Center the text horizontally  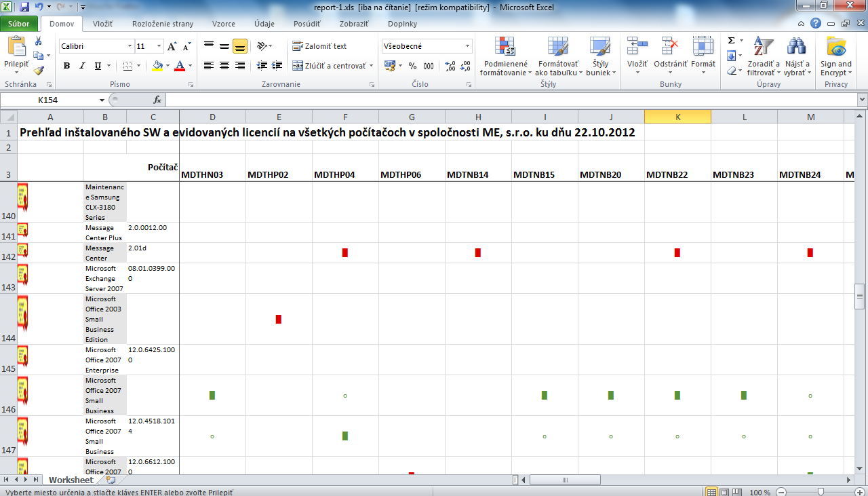[224, 66]
